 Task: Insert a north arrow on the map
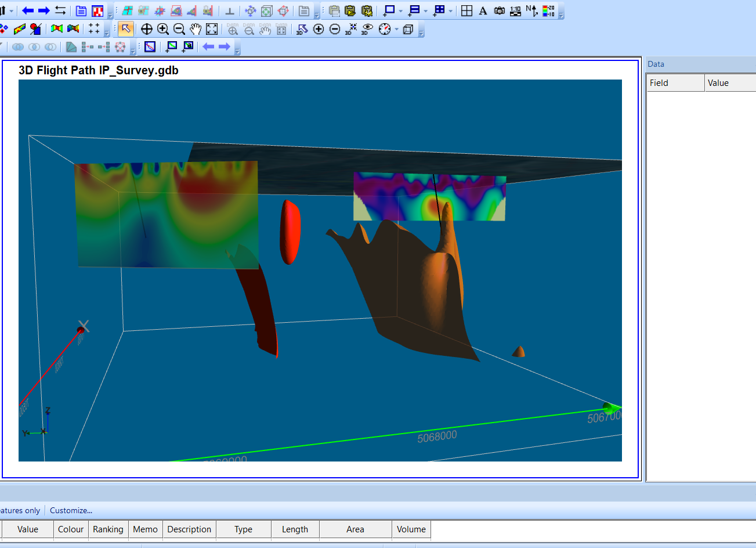coord(531,10)
